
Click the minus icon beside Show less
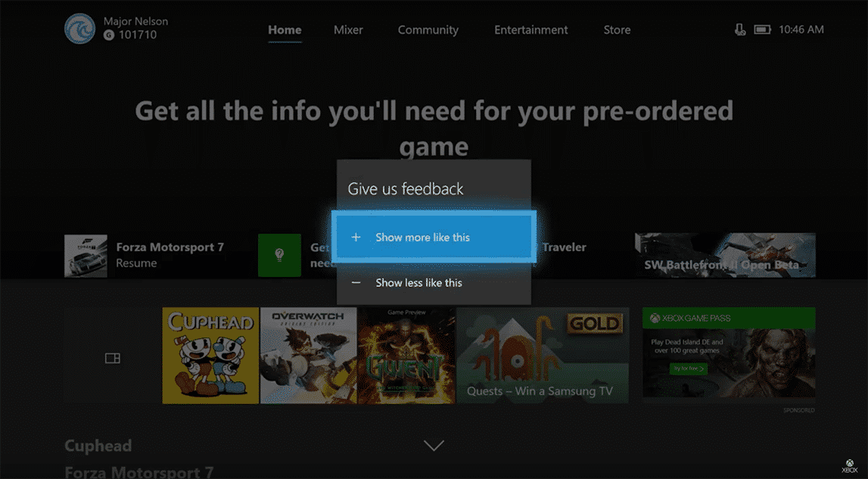(356, 283)
